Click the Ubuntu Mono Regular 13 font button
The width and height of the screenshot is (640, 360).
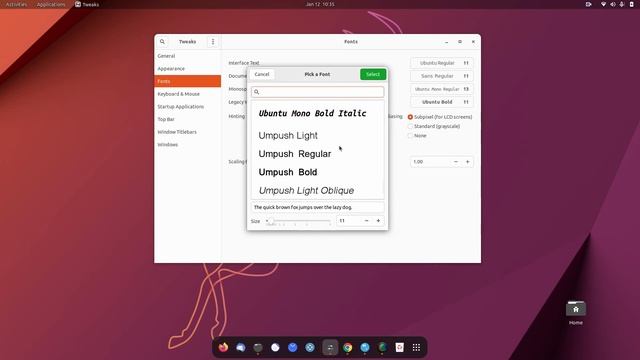pos(442,89)
